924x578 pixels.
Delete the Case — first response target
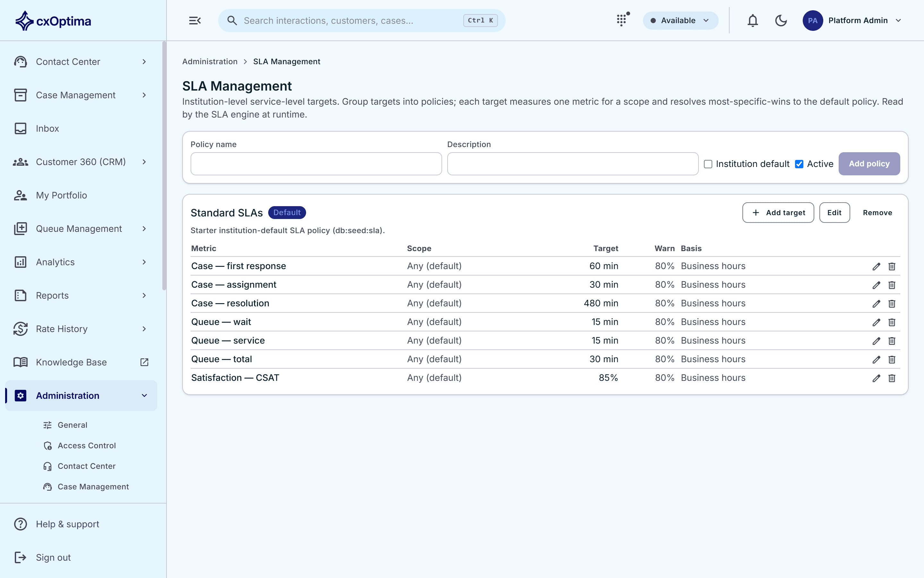(x=892, y=267)
